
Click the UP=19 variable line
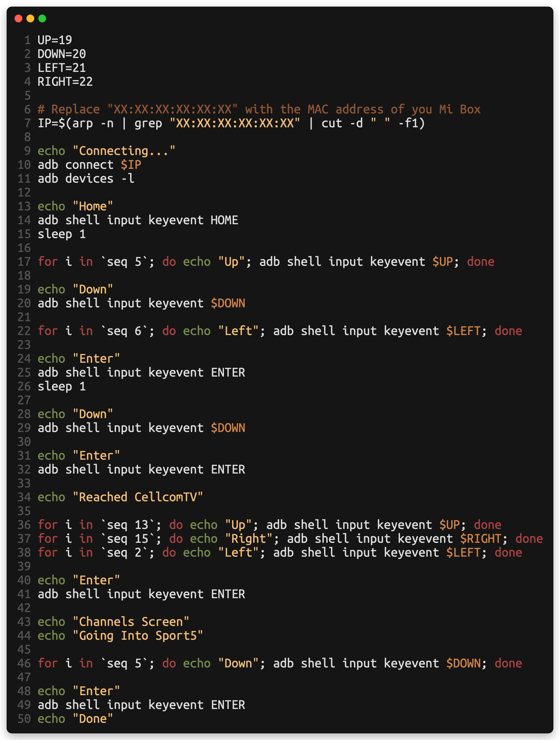pyautogui.click(x=55, y=40)
